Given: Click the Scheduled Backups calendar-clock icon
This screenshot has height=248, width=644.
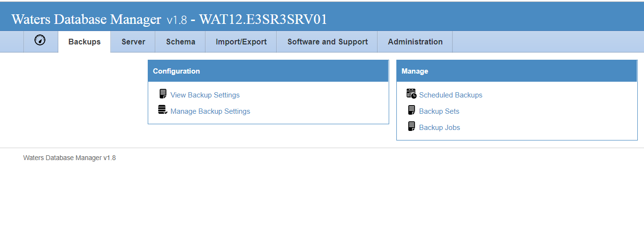Looking at the screenshot, I should (411, 94).
